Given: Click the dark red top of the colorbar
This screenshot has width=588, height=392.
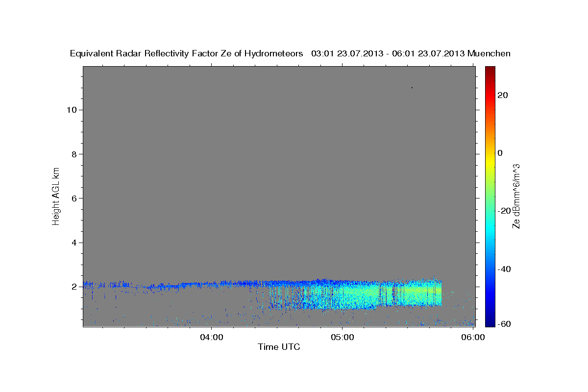Looking at the screenshot, I should point(490,70).
